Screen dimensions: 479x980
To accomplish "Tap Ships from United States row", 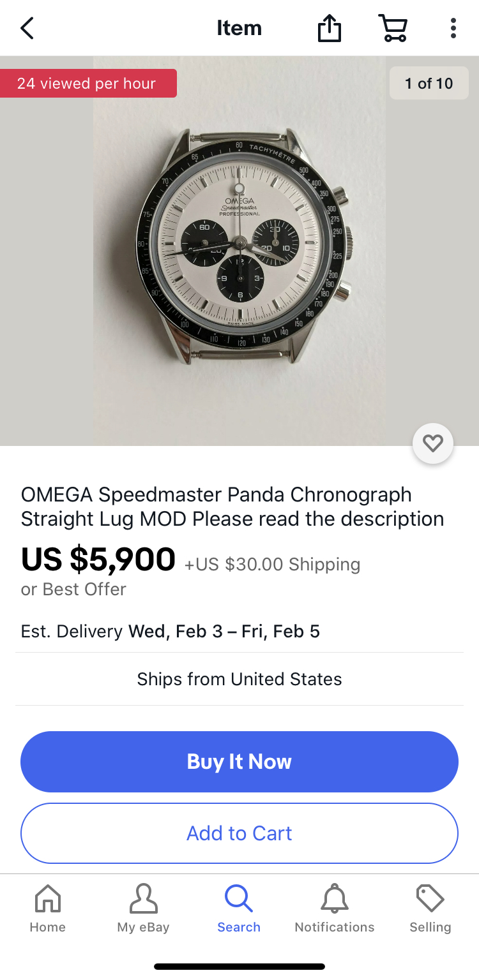I will [x=240, y=679].
